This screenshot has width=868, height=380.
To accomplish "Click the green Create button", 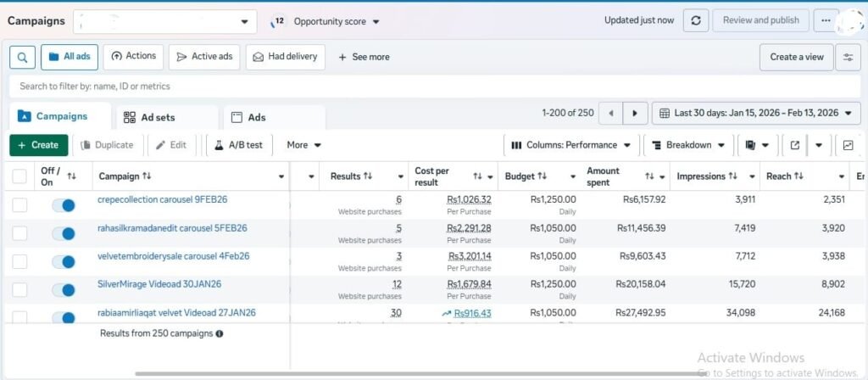I will coord(38,145).
